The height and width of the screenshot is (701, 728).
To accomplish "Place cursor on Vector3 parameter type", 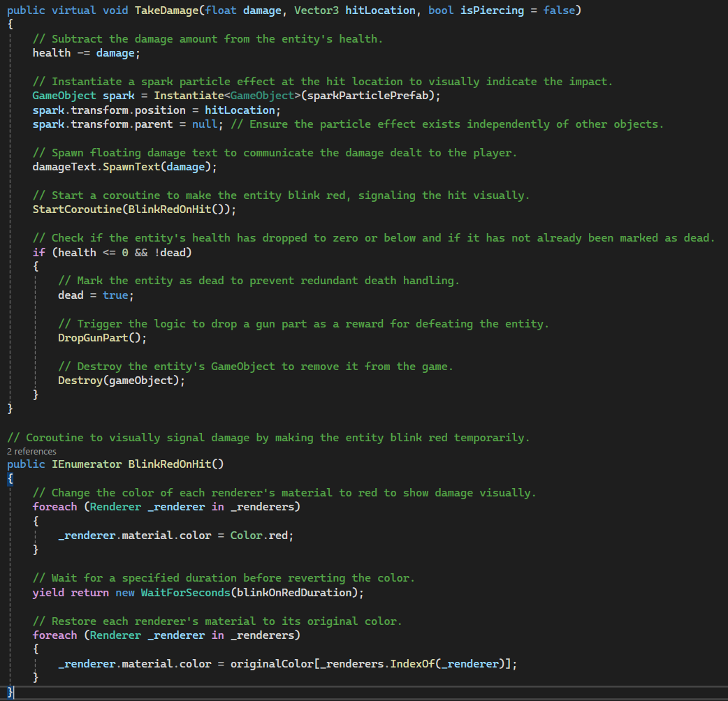I will click(x=316, y=10).
